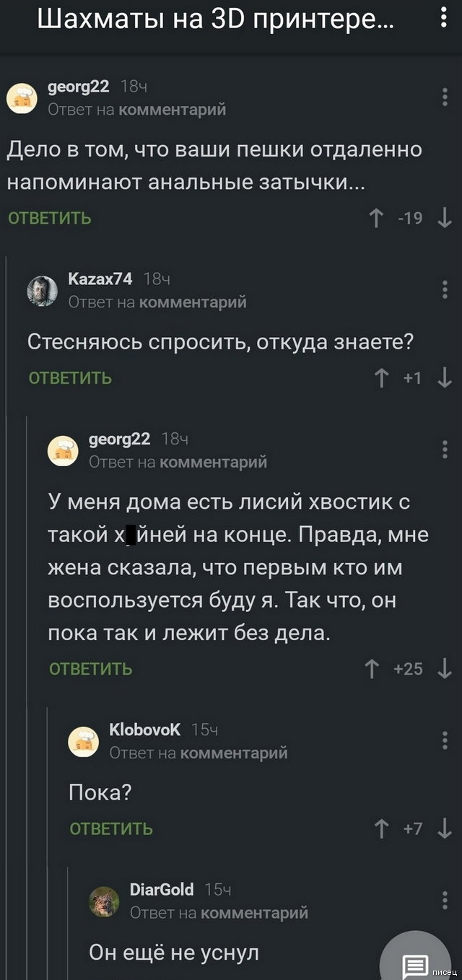462x980 pixels.
Task: Reply to georg22's first comment via ОТВЕТИТЬ
Action: pyautogui.click(x=50, y=218)
